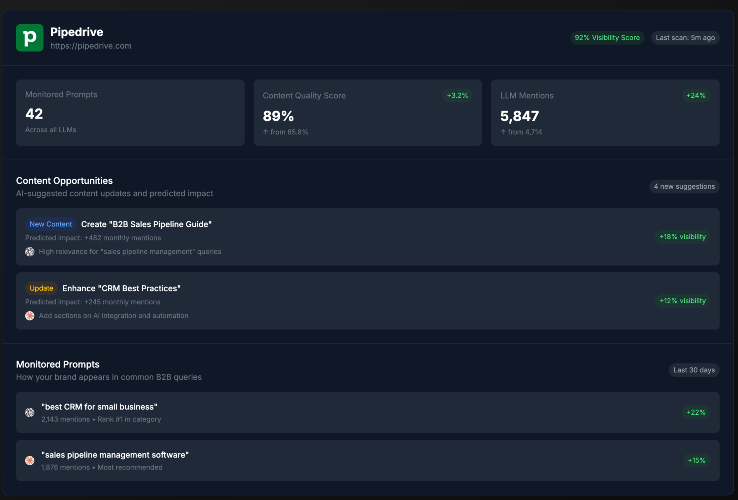Open the LLM Mentions stat card

pyautogui.click(x=605, y=113)
